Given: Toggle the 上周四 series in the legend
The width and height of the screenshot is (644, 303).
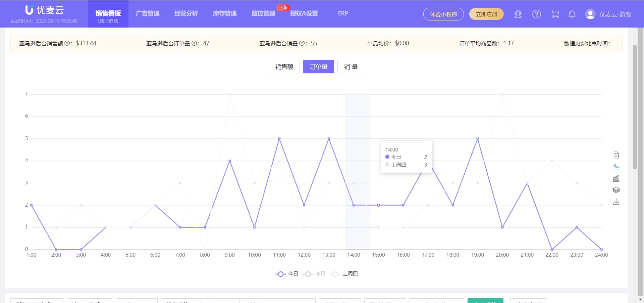Looking at the screenshot, I should [344, 274].
